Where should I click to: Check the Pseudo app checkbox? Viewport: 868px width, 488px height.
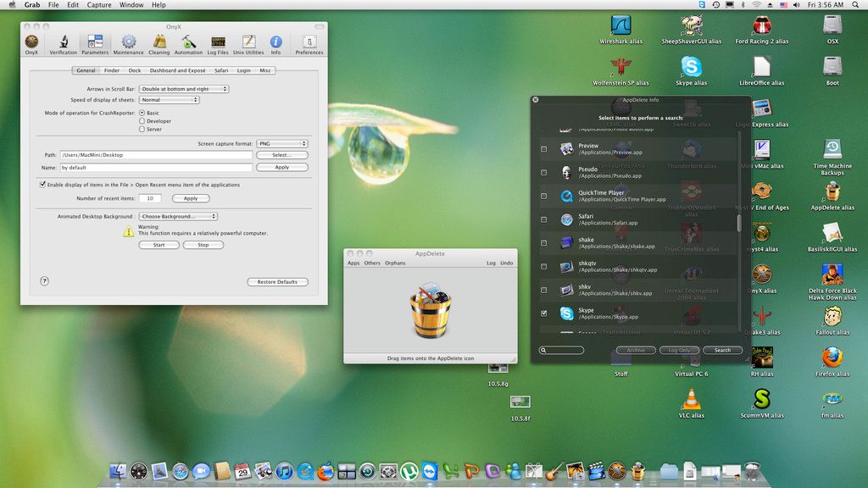[x=543, y=173]
